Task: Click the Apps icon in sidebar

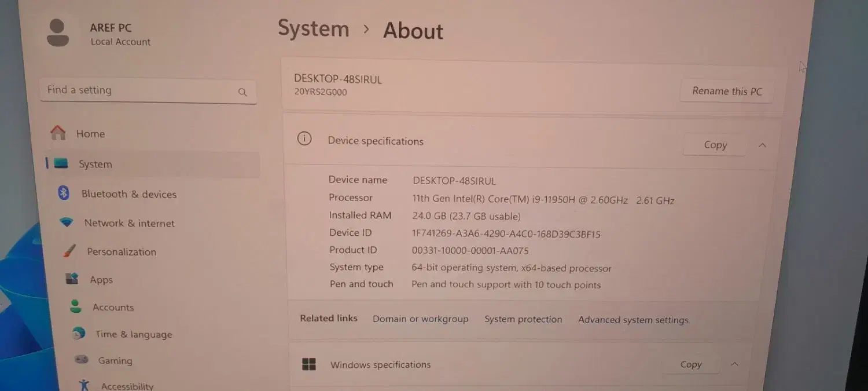Action: [72, 279]
